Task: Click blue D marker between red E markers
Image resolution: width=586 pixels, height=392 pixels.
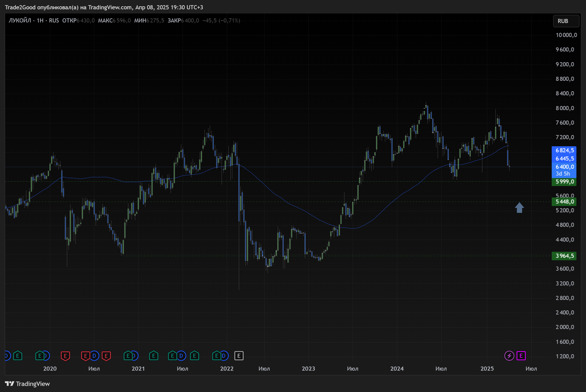Action: pos(94,356)
